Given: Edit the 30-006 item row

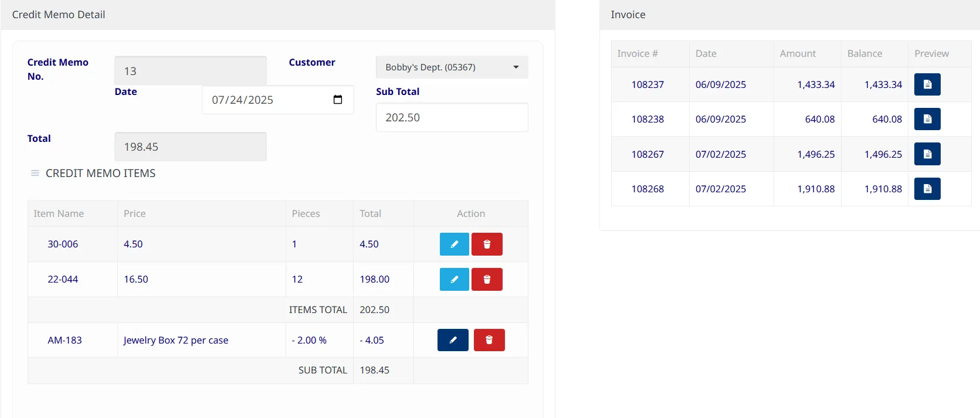Looking at the screenshot, I should coord(454,244).
